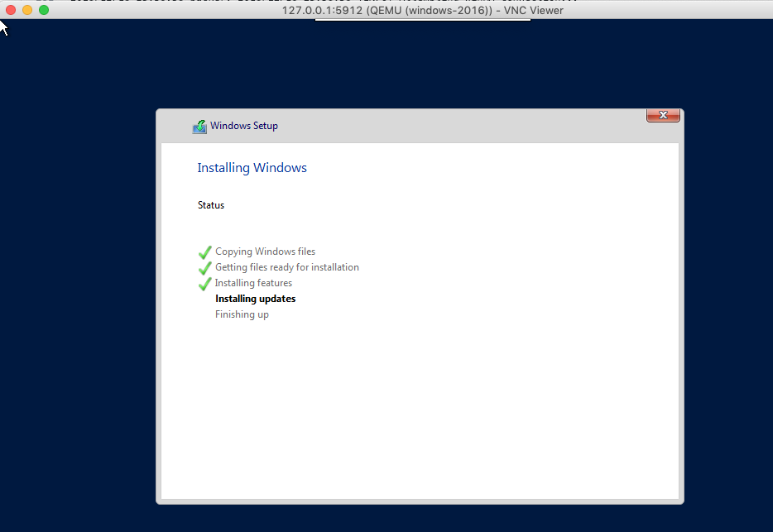Click the green checkmark beside Copying Windows files
Screen dimensions: 773x532
coord(205,252)
